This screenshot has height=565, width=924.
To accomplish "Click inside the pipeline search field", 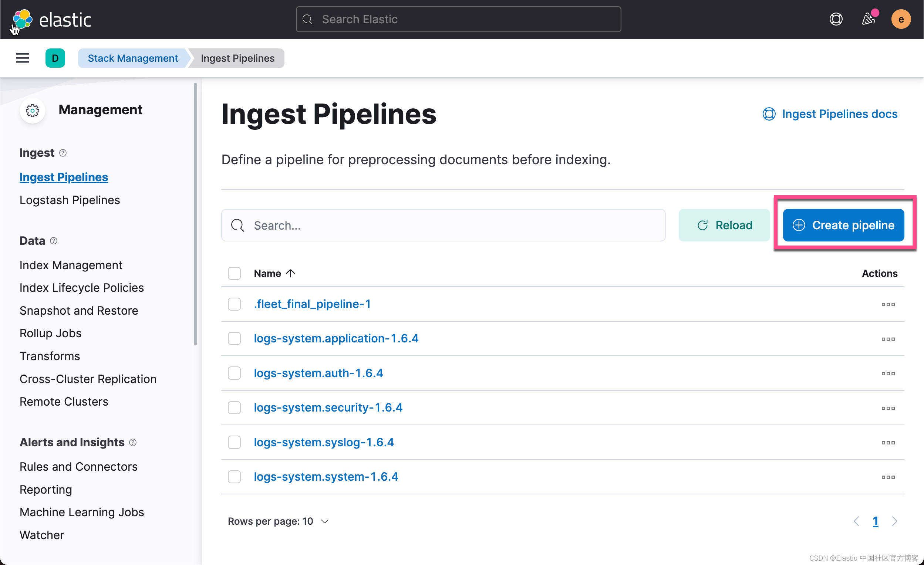I will click(x=412, y=225).
